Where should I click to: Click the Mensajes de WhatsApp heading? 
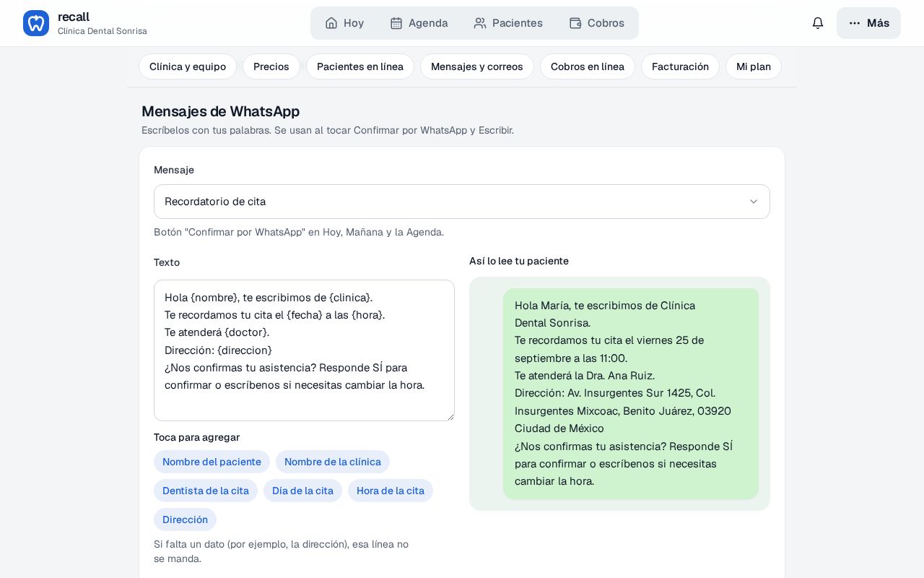tap(220, 111)
